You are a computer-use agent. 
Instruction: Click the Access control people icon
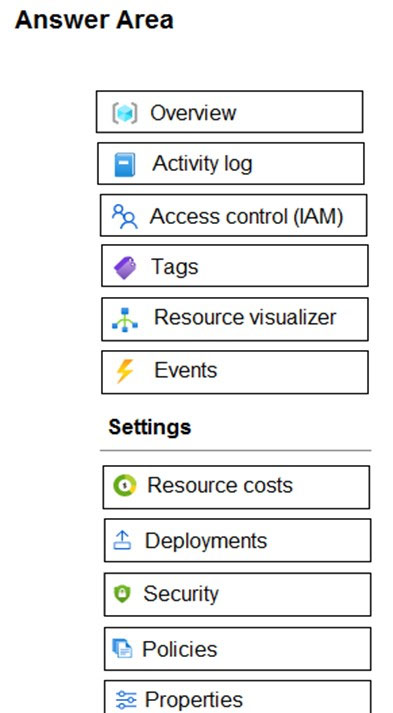(125, 216)
